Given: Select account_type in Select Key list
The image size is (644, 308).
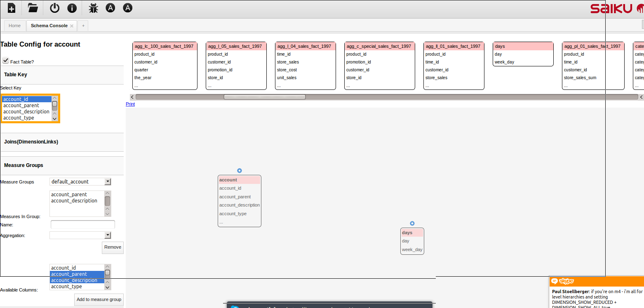Looking at the screenshot, I should (27, 118).
